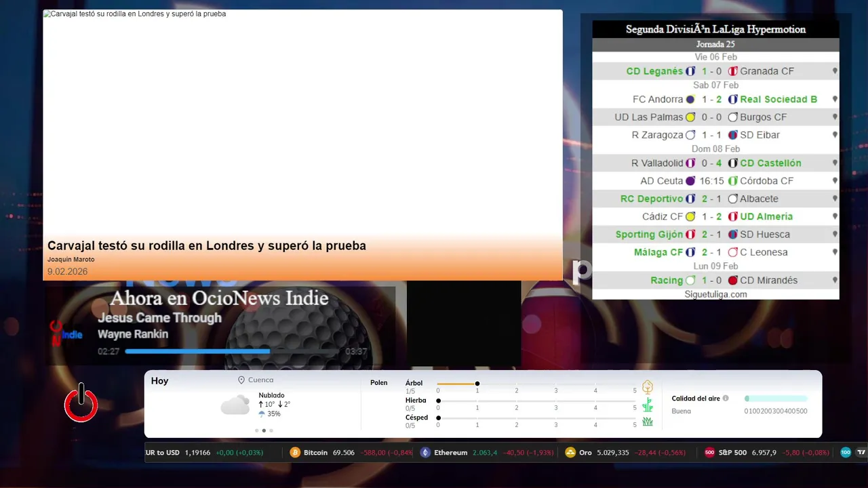Click the Césped grass pollen icon
This screenshot has width=868, height=488.
[x=648, y=422]
